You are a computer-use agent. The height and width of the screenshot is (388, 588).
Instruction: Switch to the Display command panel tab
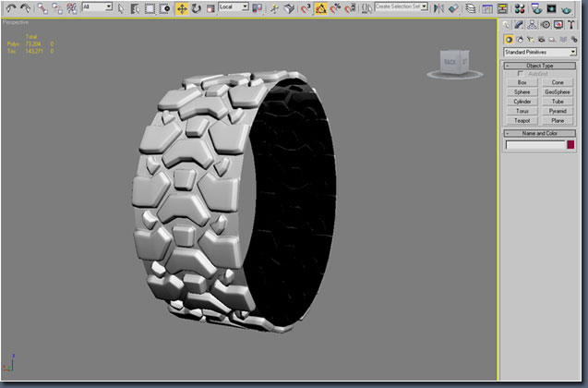[x=558, y=24]
